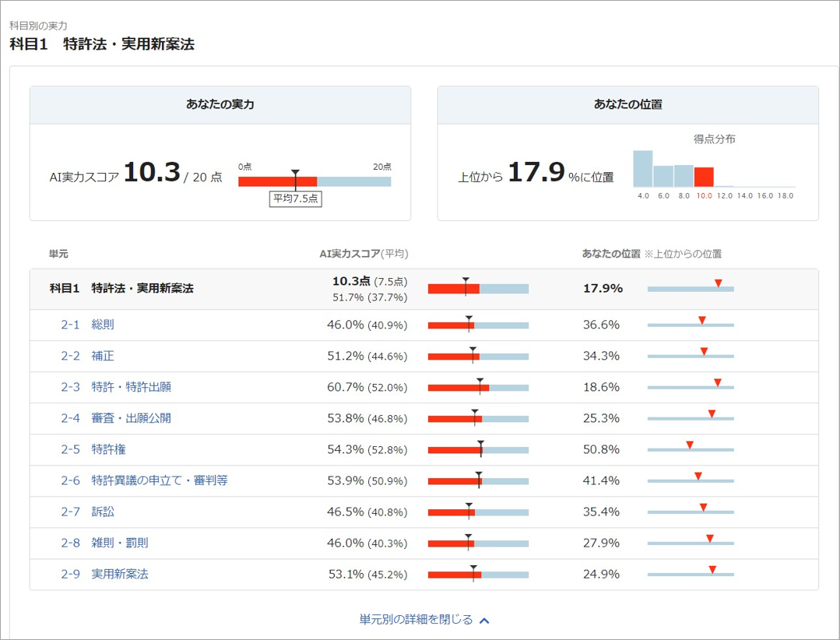Click the page title 科目1 特許法・実用新案法
The image size is (840, 640).
(102, 44)
